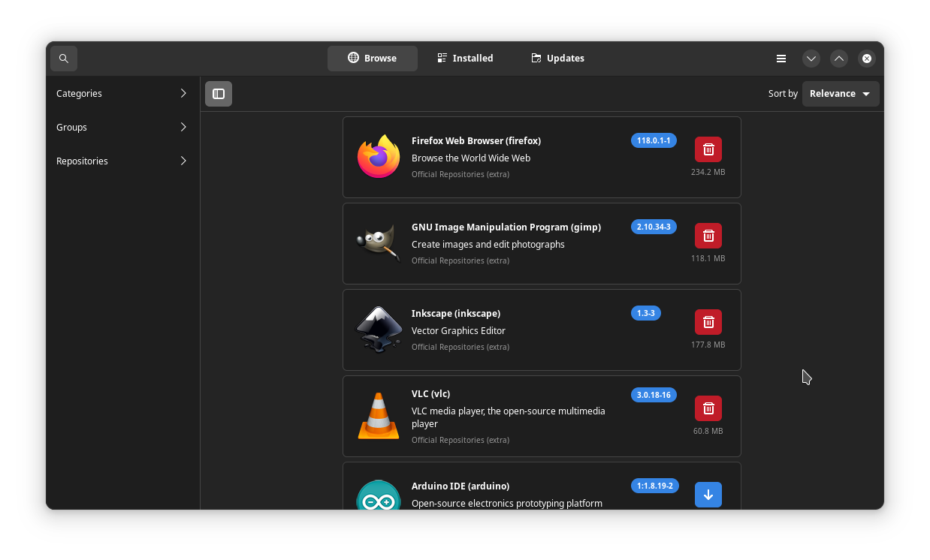Viewport: 930px width, 560px height.
Task: Switch to the Updates tab
Action: coord(558,59)
